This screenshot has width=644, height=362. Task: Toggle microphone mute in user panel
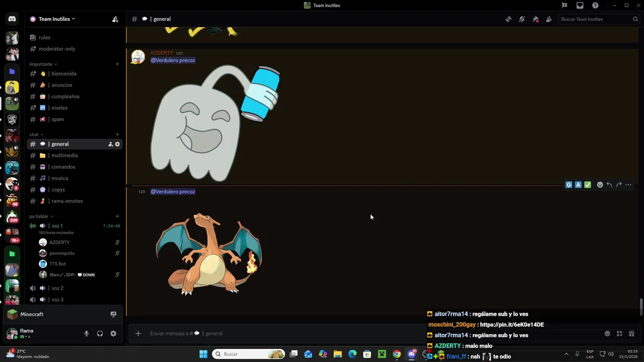(x=87, y=333)
